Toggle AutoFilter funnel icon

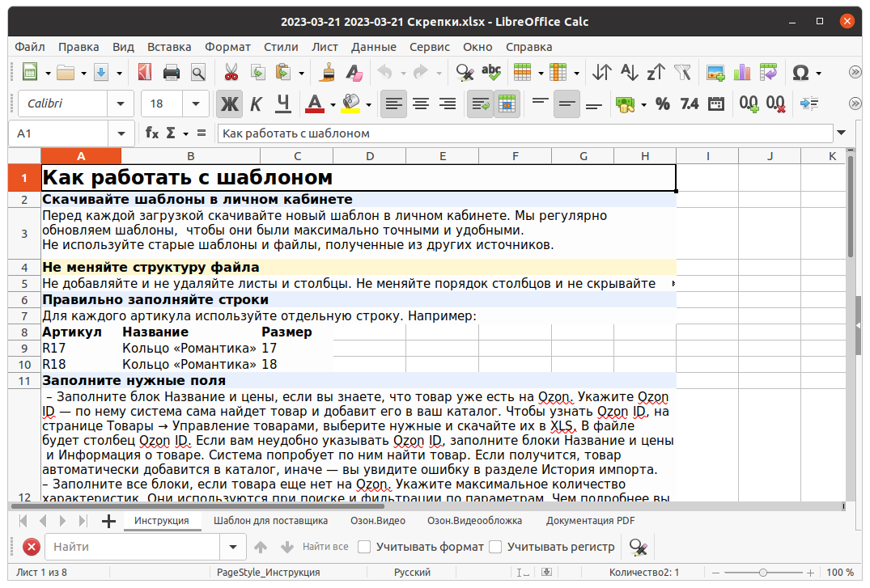tap(682, 73)
